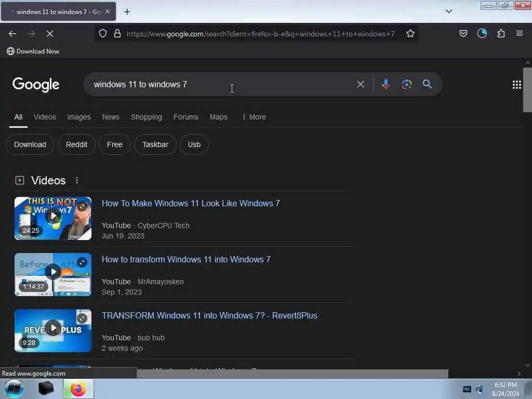
Task: Click the forward navigation arrow
Action: pyautogui.click(x=31, y=34)
